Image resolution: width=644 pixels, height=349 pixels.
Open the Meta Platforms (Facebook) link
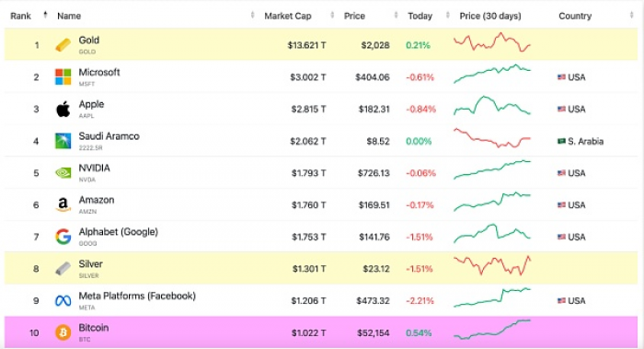coord(137,296)
